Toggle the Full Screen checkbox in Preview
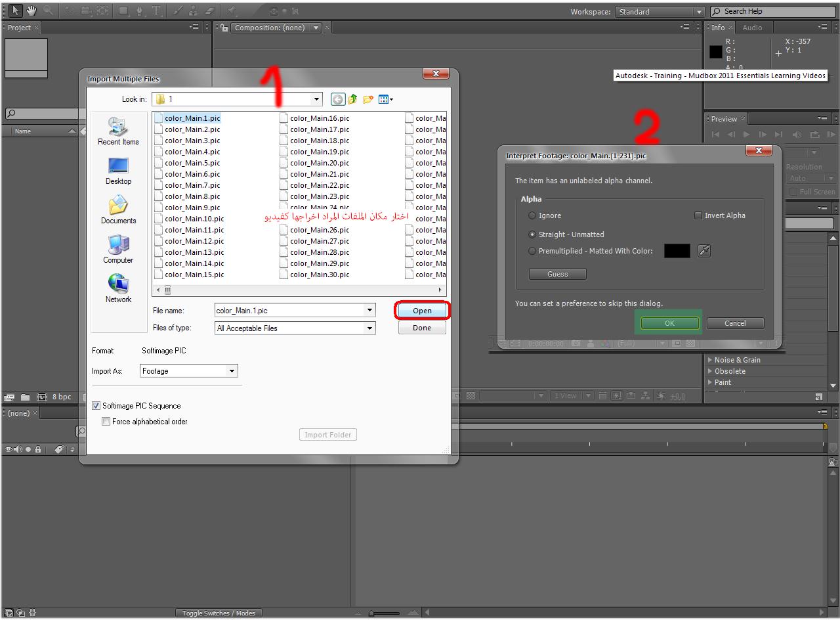This screenshot has height=620, width=840. (x=793, y=192)
